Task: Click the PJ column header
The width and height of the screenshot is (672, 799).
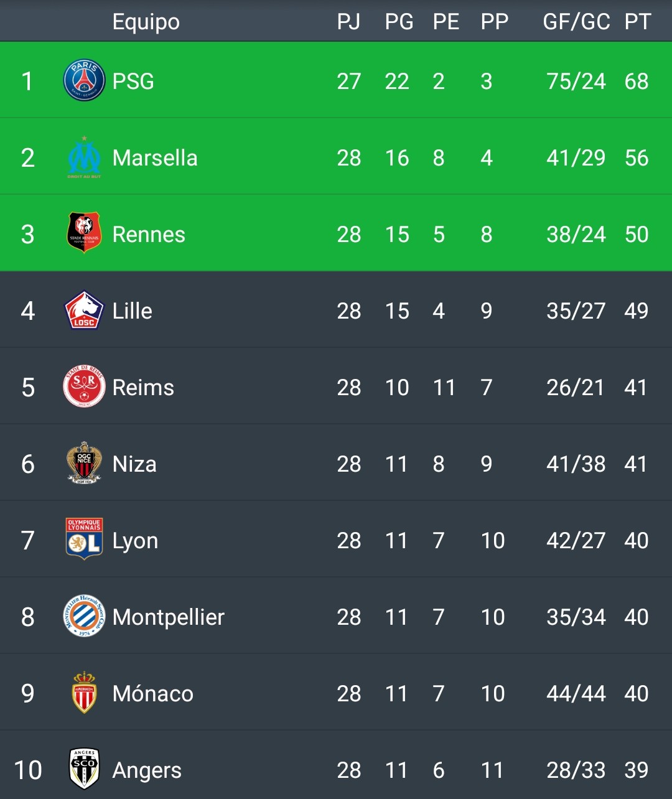Action: pos(348,22)
